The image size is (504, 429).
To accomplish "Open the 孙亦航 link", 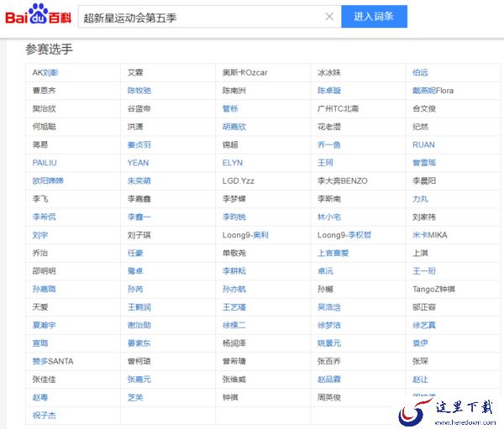I will [234, 289].
